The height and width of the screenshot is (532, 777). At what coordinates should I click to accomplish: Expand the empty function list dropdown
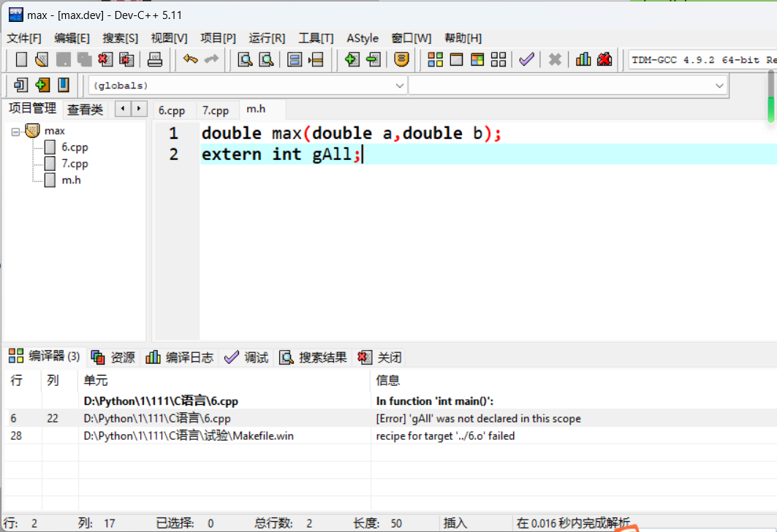click(x=568, y=85)
